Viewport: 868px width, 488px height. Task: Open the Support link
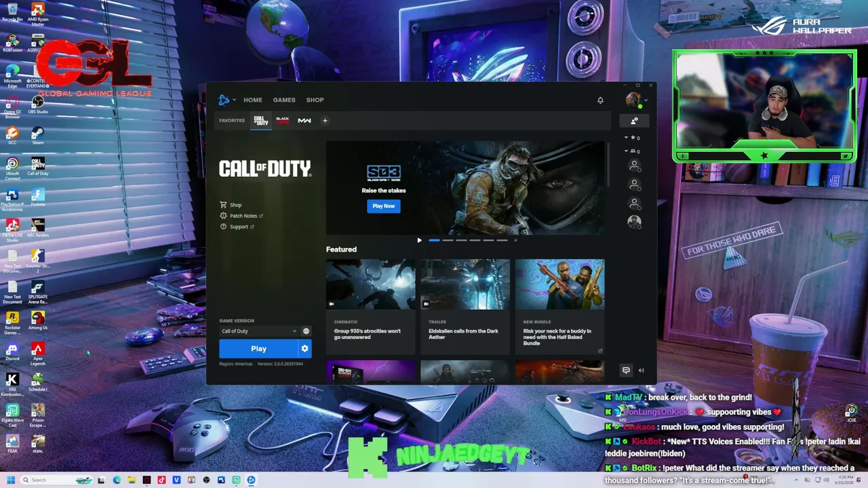pyautogui.click(x=237, y=226)
